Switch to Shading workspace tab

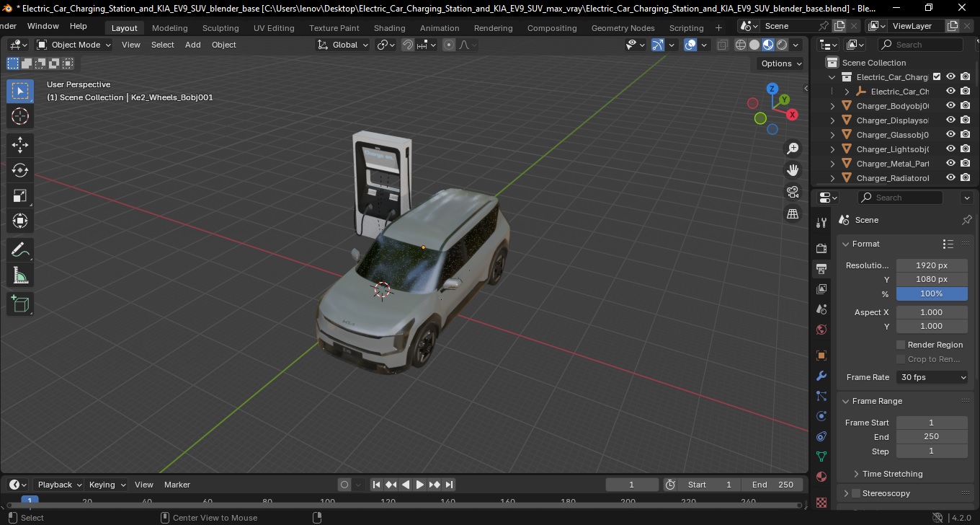click(x=389, y=28)
